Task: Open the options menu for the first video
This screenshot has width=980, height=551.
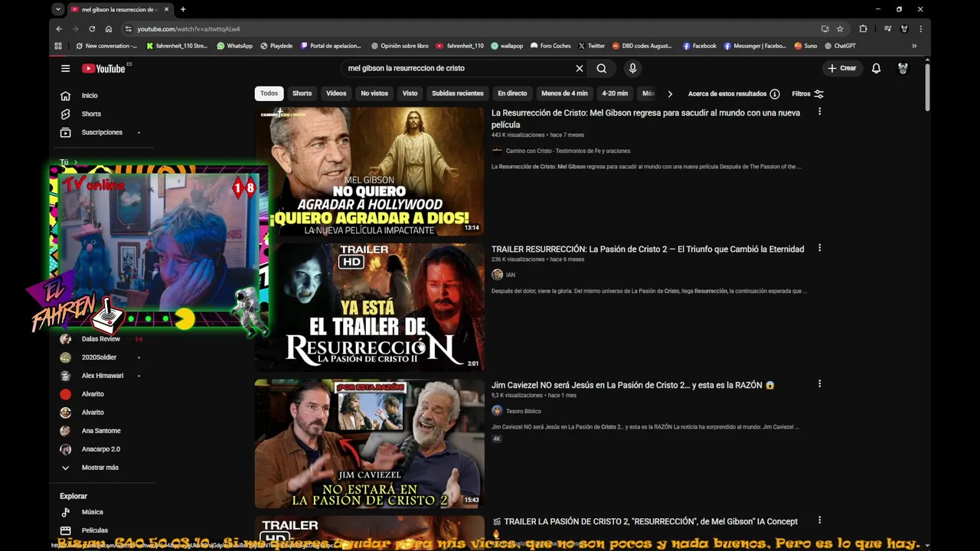Action: (819, 112)
